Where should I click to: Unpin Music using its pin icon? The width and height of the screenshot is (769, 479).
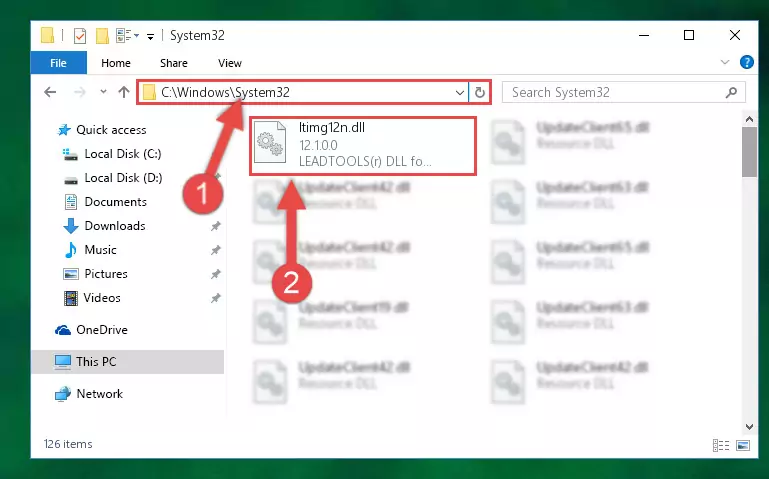215,250
